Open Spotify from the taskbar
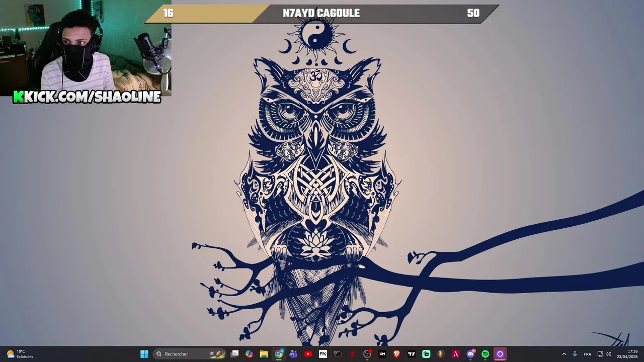644x362 pixels. 485,354
